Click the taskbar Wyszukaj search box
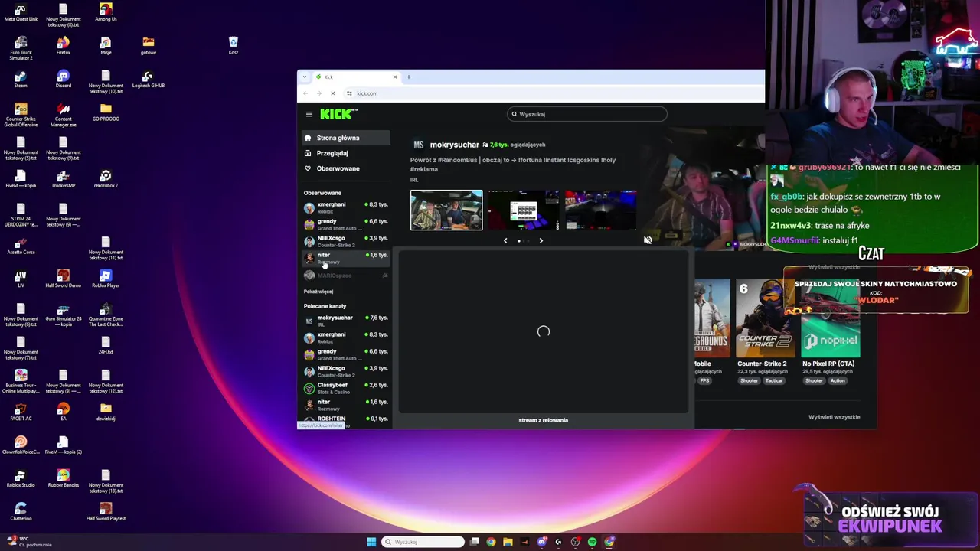Screen dimensions: 980x551 pyautogui.click(x=423, y=542)
